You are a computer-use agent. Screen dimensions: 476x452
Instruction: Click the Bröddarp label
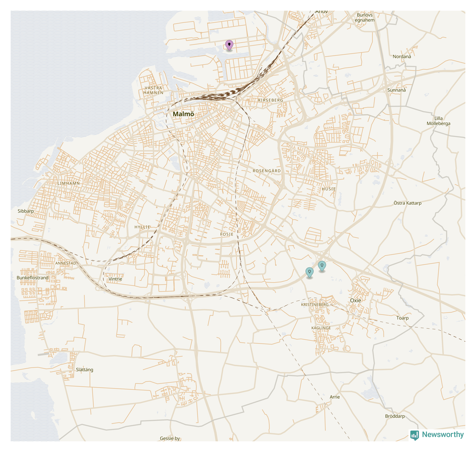click(395, 416)
